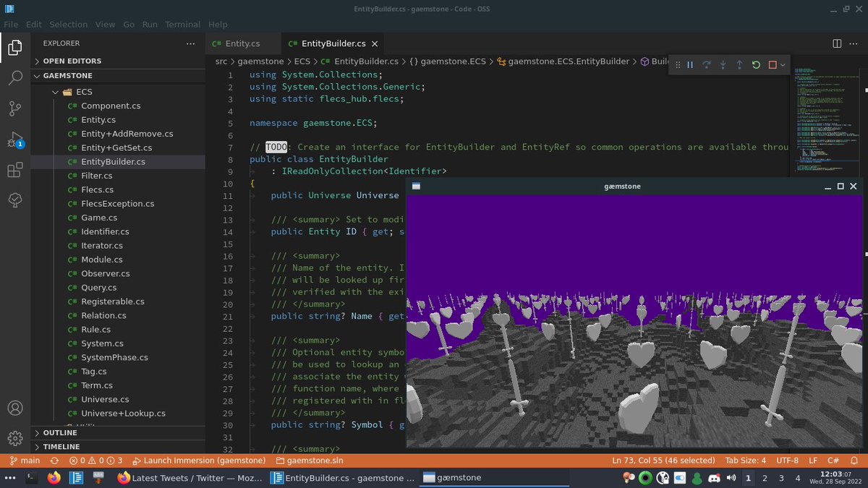
Task: Open the Run menu
Action: click(150, 24)
